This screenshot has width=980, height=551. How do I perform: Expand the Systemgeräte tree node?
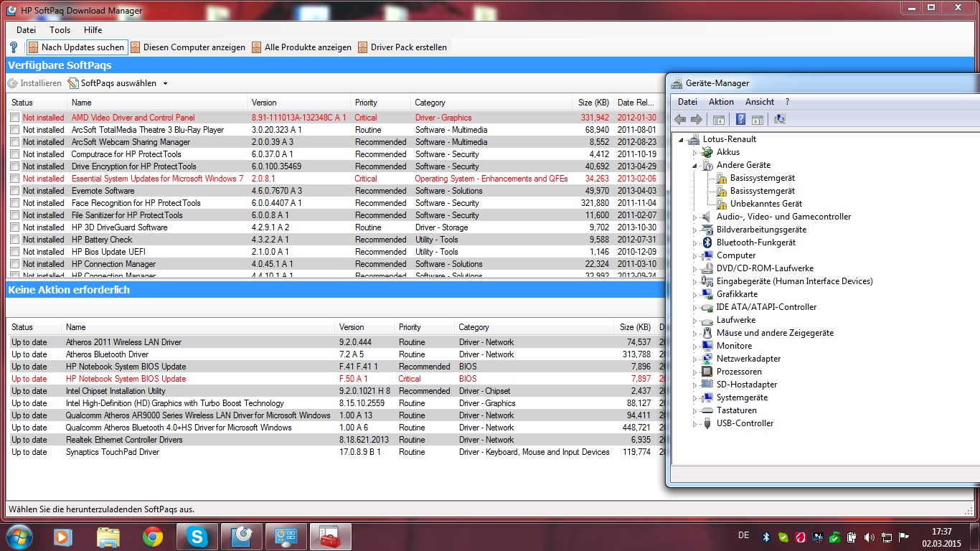pyautogui.click(x=694, y=397)
